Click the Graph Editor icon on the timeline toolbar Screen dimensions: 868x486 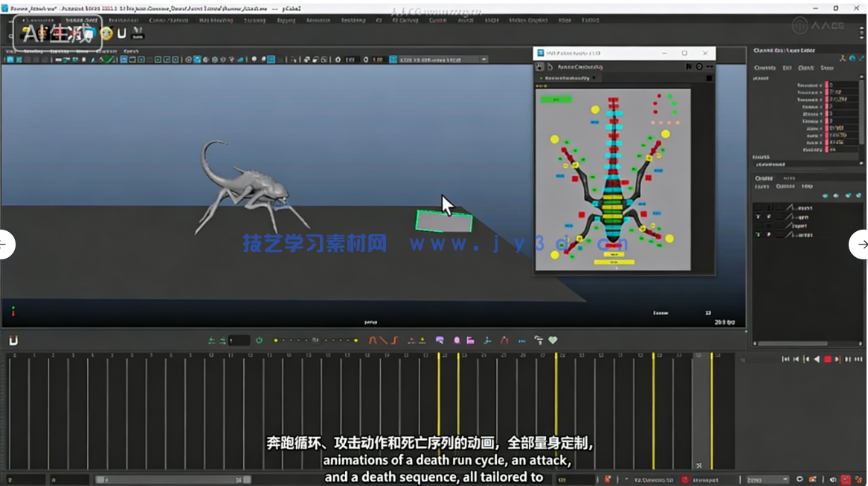(440, 340)
